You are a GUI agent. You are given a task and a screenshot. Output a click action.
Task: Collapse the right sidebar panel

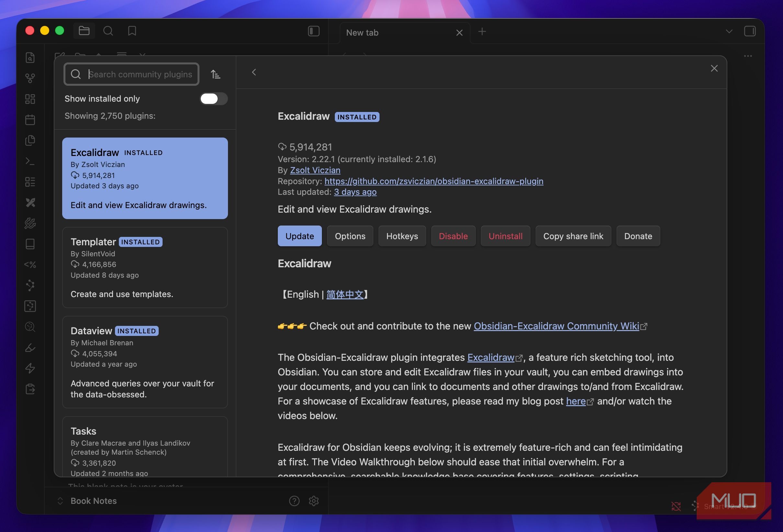click(x=750, y=31)
